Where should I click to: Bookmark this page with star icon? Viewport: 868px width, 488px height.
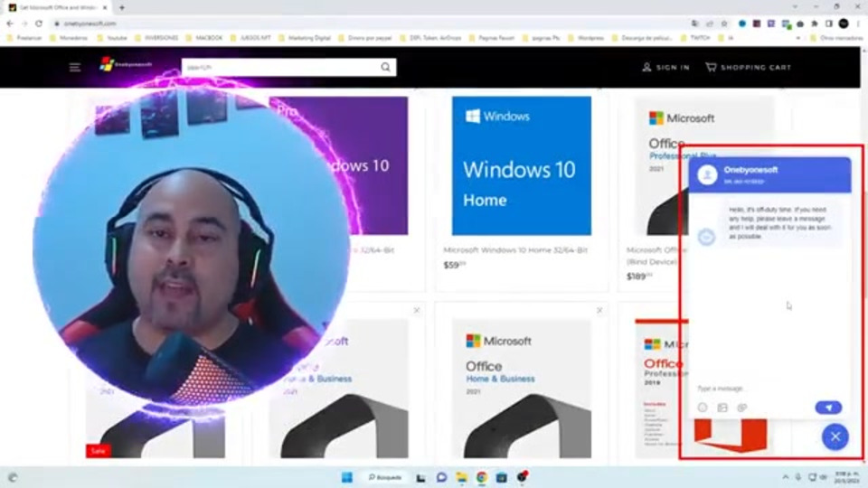click(724, 23)
